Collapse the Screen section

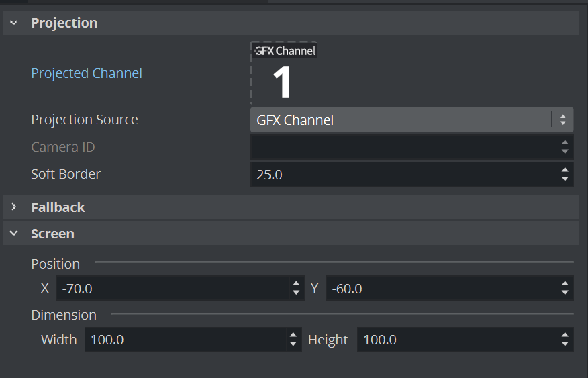[13, 234]
